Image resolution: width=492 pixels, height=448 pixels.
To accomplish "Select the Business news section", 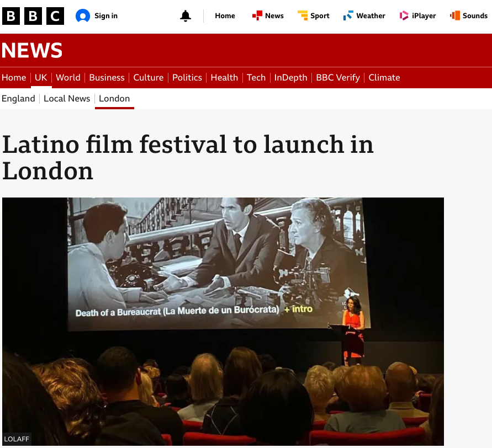I will tap(107, 77).
